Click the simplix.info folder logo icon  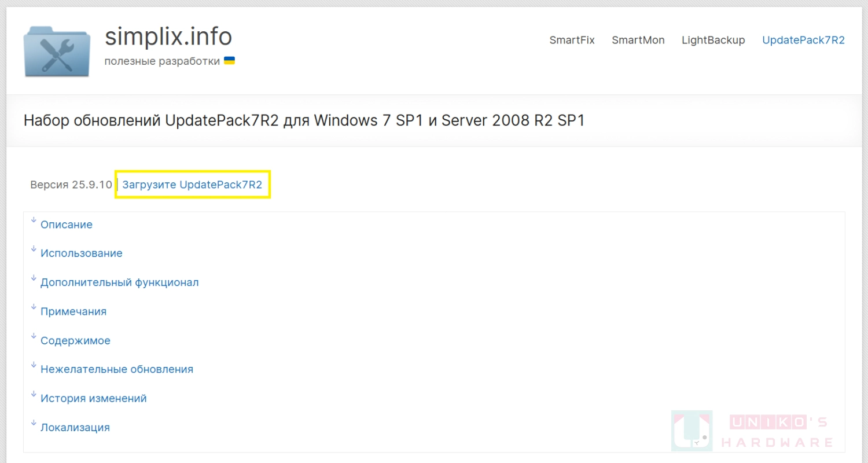coord(57,52)
